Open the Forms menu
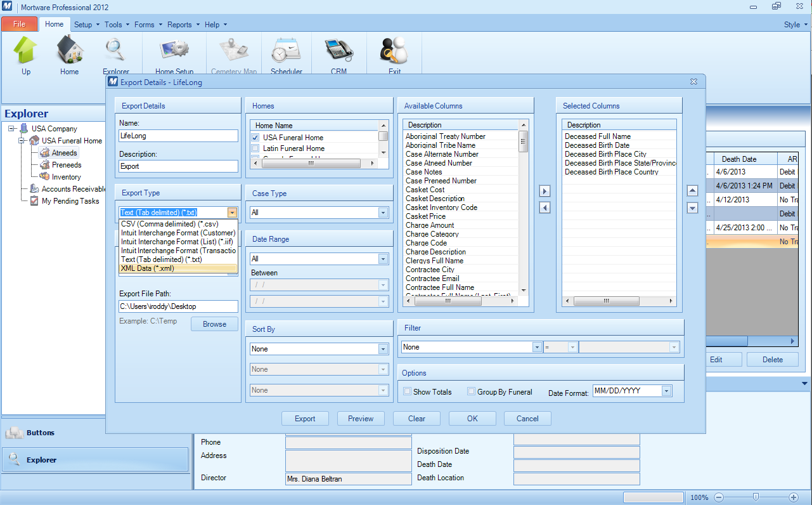Image resolution: width=812 pixels, height=505 pixels. click(x=148, y=25)
